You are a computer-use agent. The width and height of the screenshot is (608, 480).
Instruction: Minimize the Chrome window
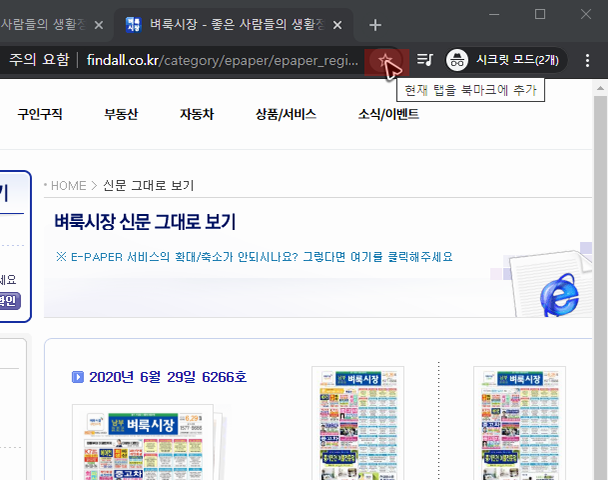pos(494,15)
